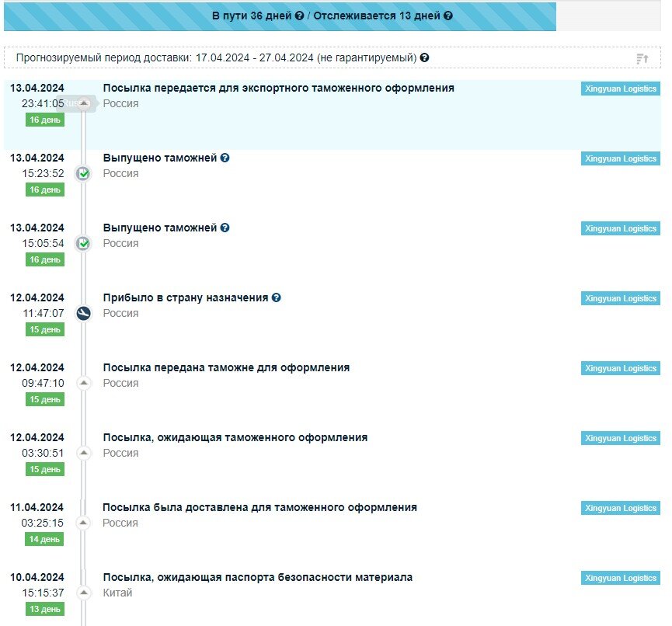Click '16 день' badge under 15:23:52
This screenshot has height=626, width=672.
[x=45, y=190]
